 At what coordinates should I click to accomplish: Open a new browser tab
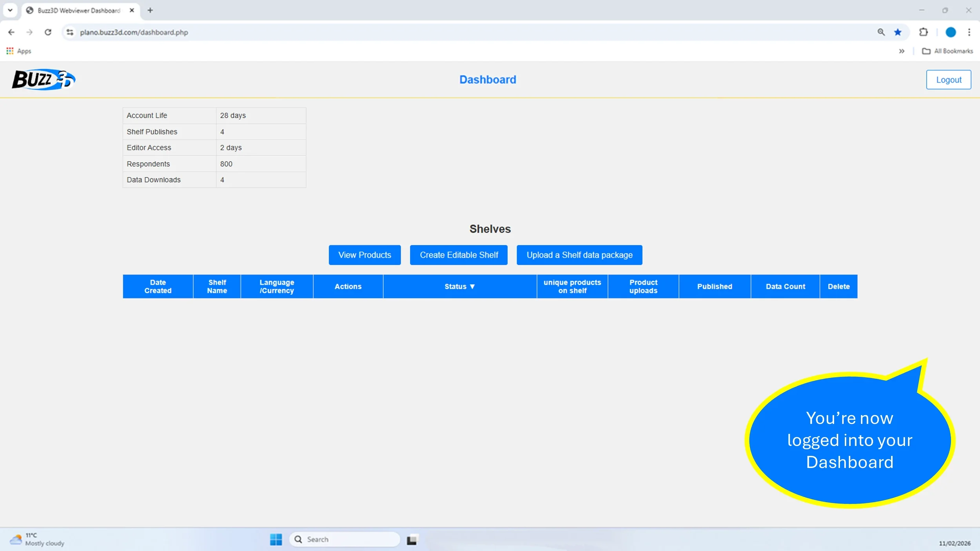[x=150, y=10]
